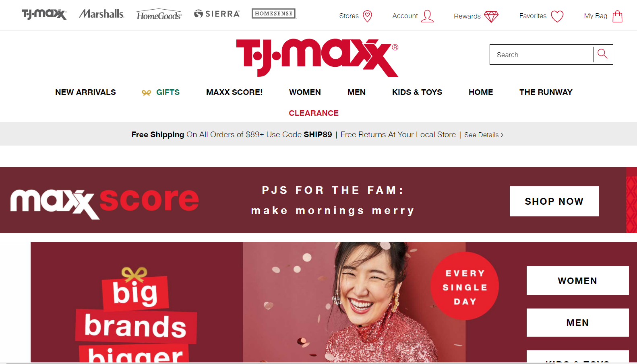Click the Women button on hero banner

(x=578, y=281)
